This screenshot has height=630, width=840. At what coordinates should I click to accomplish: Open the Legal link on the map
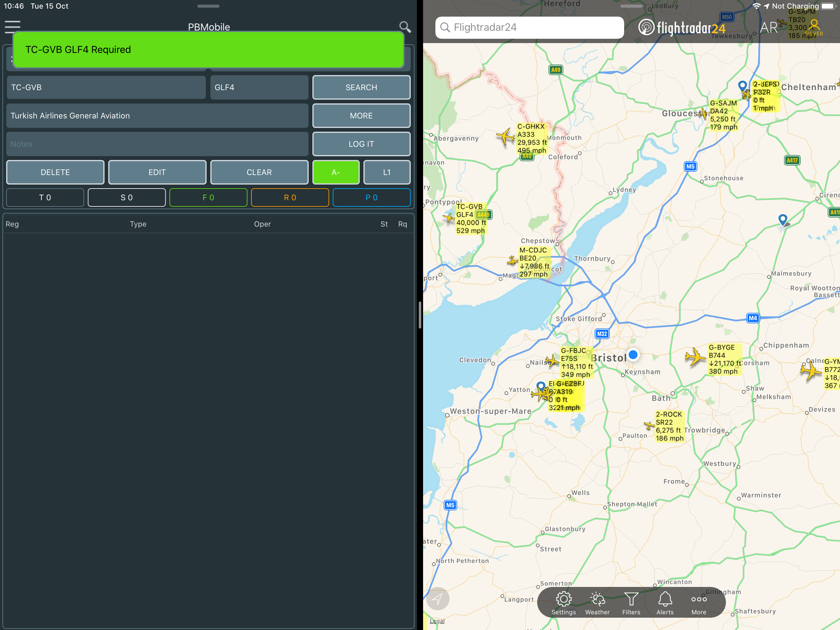click(437, 621)
